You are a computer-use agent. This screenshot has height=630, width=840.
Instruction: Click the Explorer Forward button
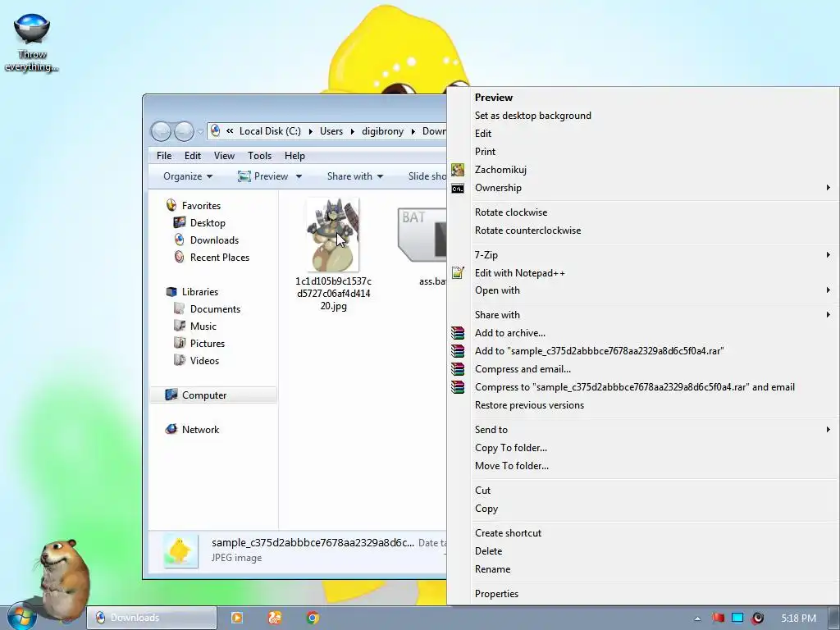(x=184, y=131)
